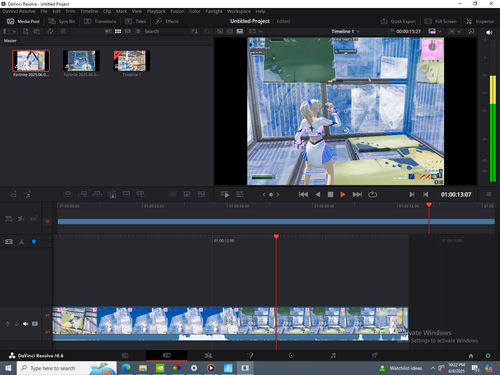Show the Transitions panel
Viewport: 500px width, 375px height.
pyautogui.click(x=100, y=21)
